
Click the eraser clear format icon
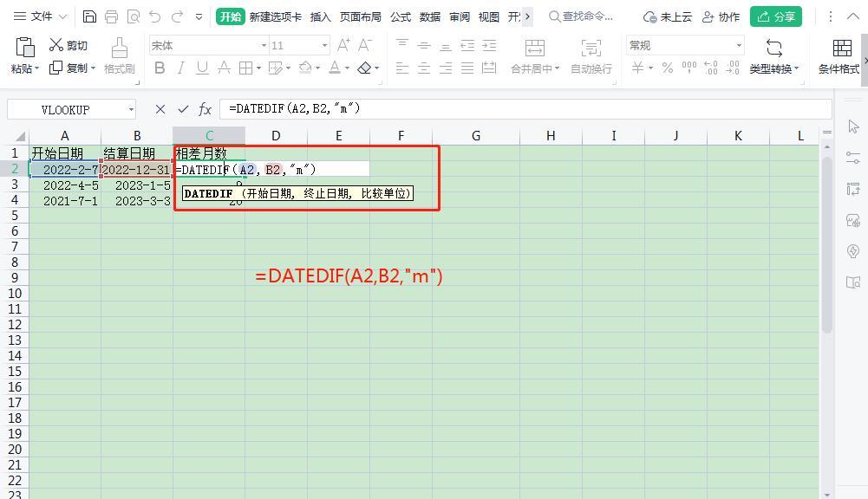click(x=364, y=68)
